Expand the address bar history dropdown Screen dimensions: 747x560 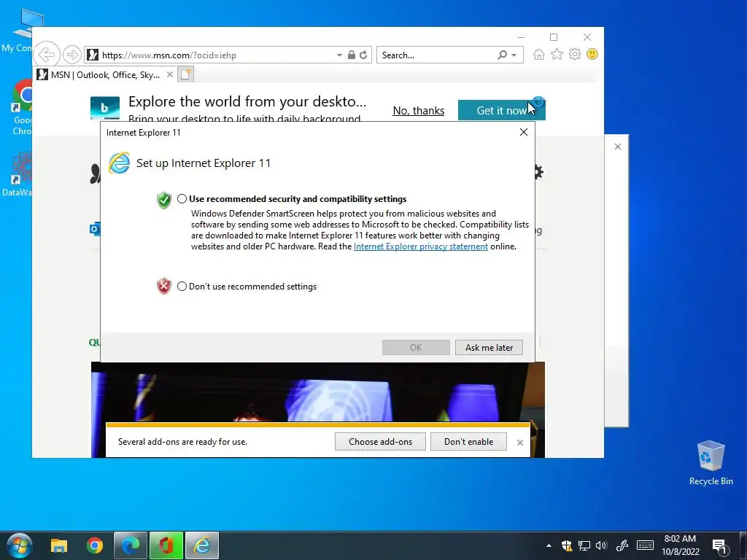[339, 55]
